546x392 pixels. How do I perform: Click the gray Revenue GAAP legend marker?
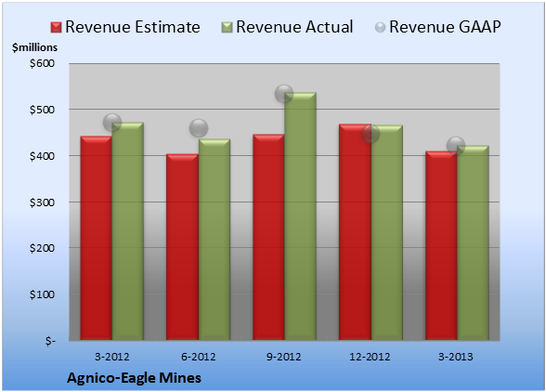click(x=380, y=28)
